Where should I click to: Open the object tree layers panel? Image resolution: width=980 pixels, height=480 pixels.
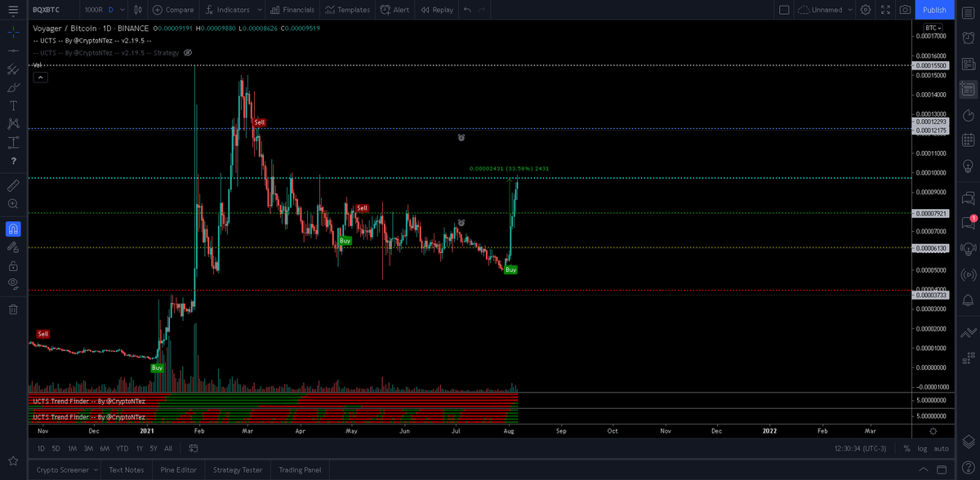pos(968,441)
